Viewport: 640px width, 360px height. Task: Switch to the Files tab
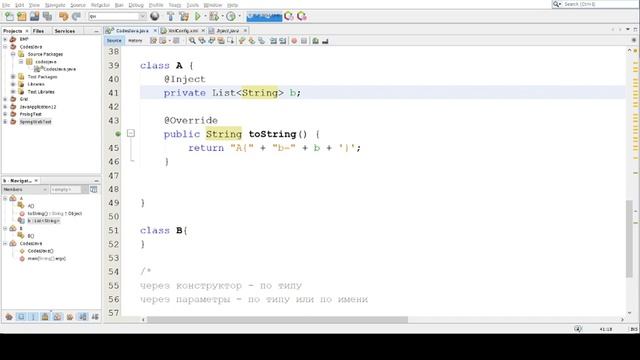(x=38, y=31)
